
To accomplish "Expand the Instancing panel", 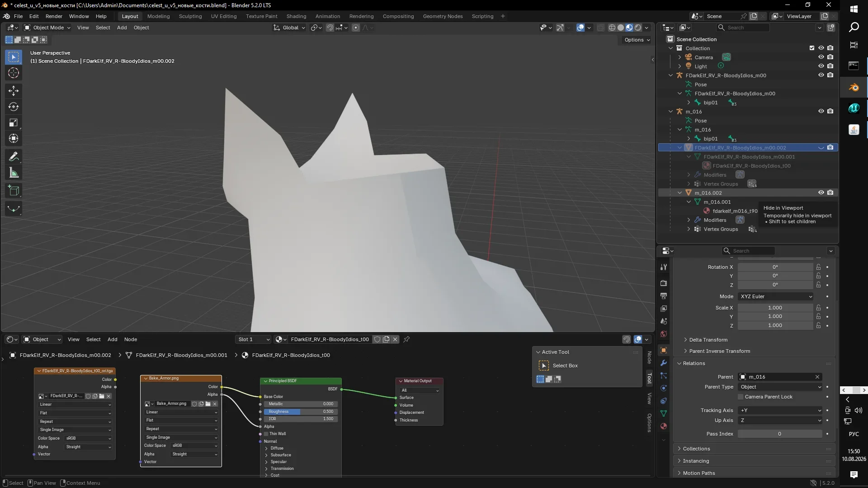I will coord(696,461).
